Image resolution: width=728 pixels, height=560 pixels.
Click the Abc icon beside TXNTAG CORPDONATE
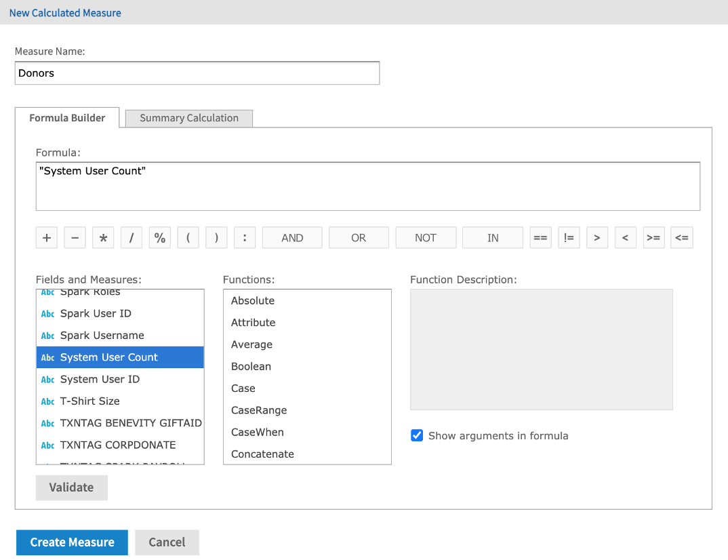[x=48, y=445]
